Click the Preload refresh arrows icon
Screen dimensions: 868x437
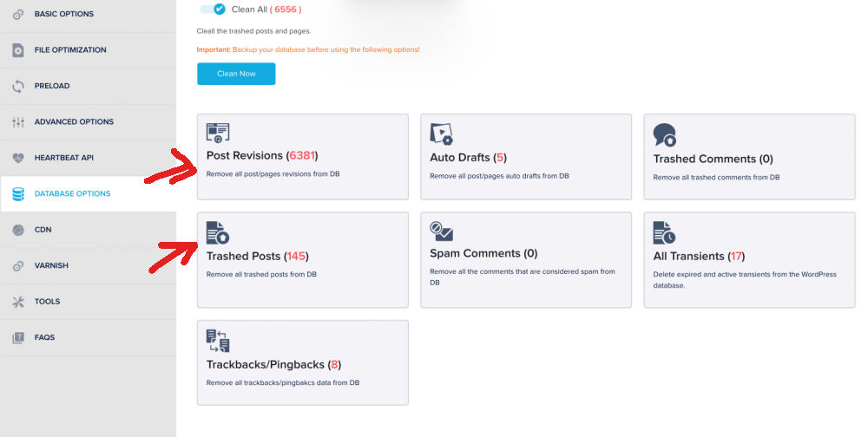pyautogui.click(x=18, y=87)
